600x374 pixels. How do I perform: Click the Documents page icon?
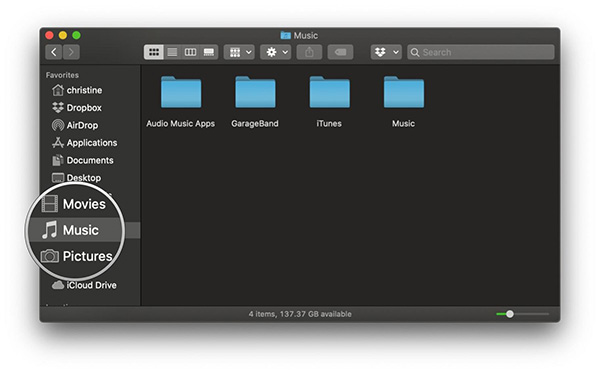pos(57,160)
